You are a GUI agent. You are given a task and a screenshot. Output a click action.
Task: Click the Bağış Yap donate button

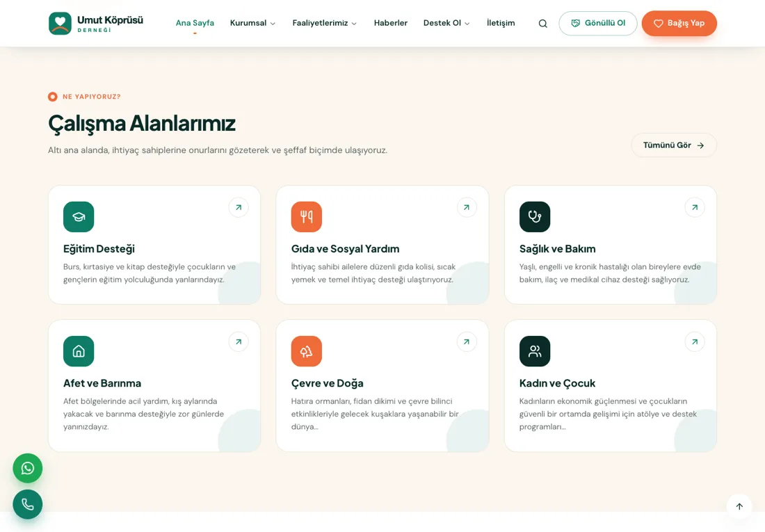pyautogui.click(x=679, y=24)
